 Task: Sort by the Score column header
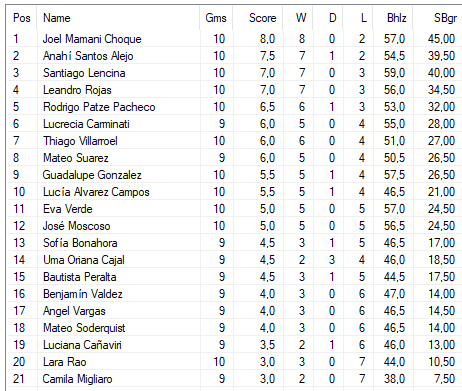pyautogui.click(x=258, y=18)
